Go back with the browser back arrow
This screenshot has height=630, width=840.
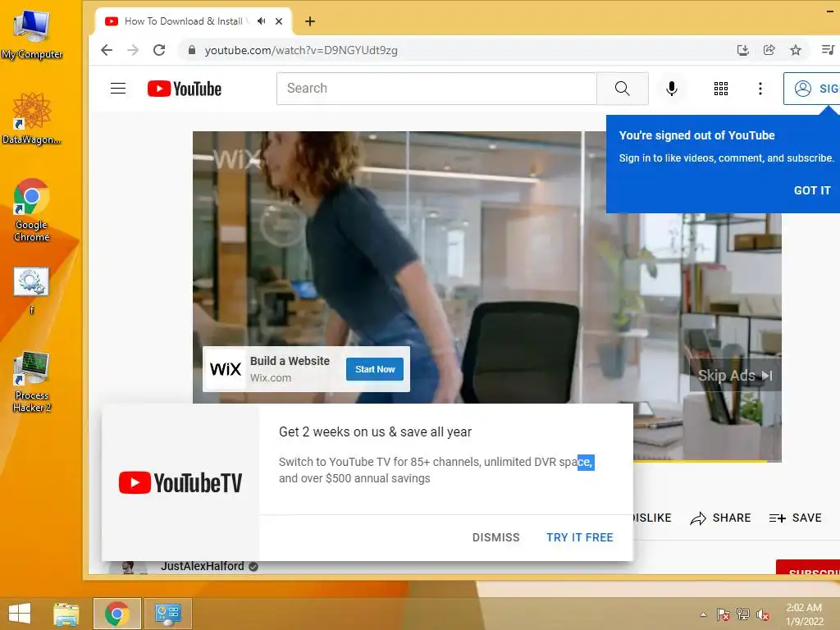pos(107,50)
